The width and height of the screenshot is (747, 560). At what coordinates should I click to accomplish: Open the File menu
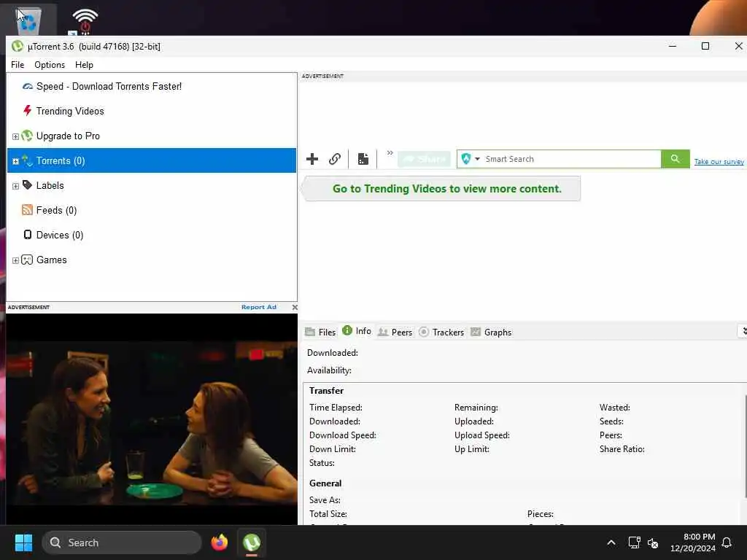coord(18,65)
